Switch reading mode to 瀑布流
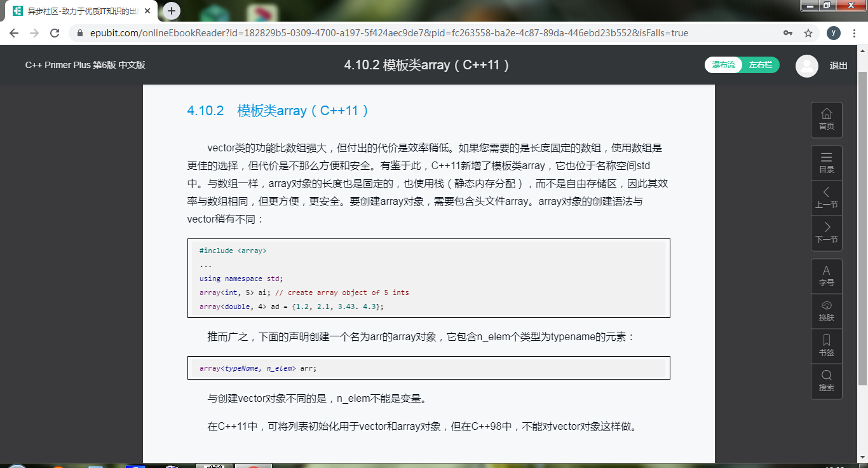The image size is (868, 468). pyautogui.click(x=723, y=65)
